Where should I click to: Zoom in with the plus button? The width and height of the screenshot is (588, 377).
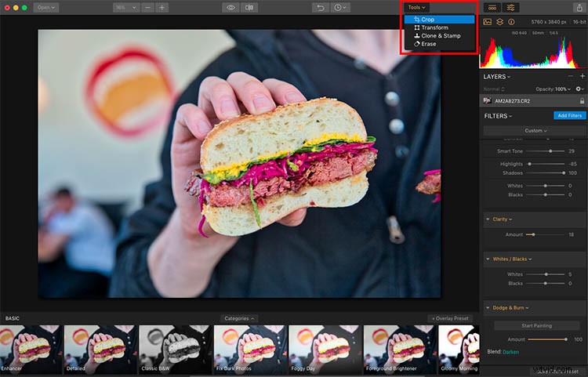[x=162, y=8]
